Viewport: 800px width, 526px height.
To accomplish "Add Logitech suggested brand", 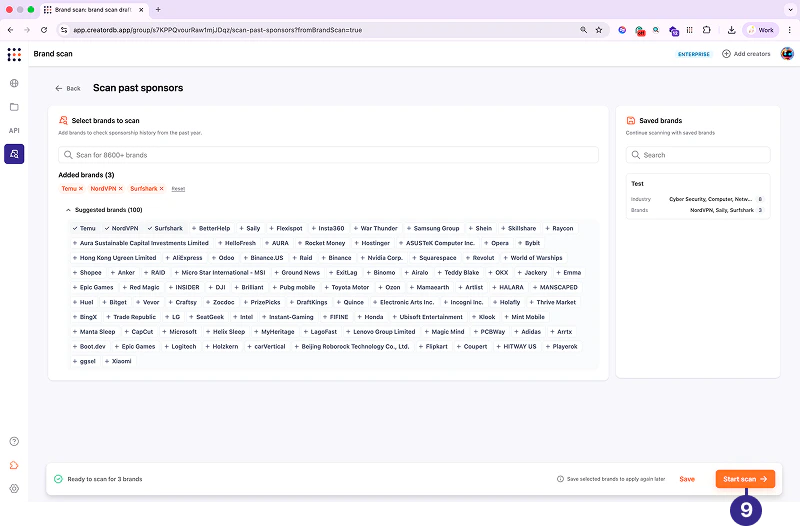I will tap(181, 346).
